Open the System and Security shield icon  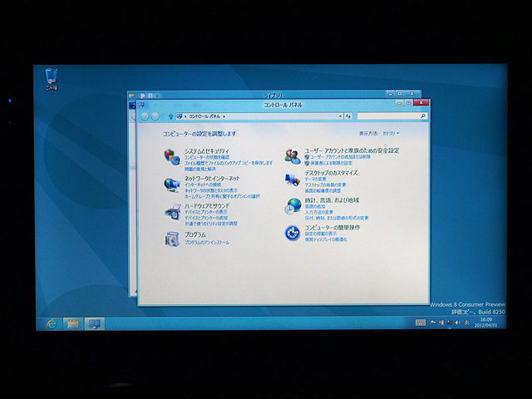[172, 157]
